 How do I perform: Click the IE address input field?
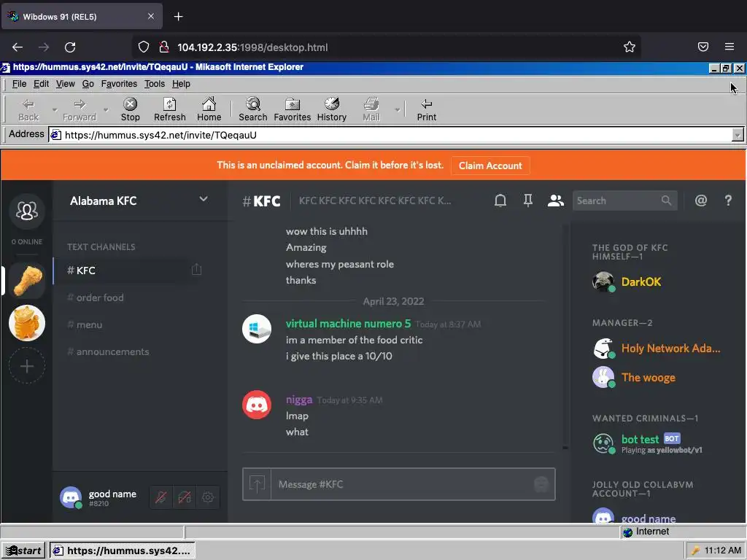391,135
